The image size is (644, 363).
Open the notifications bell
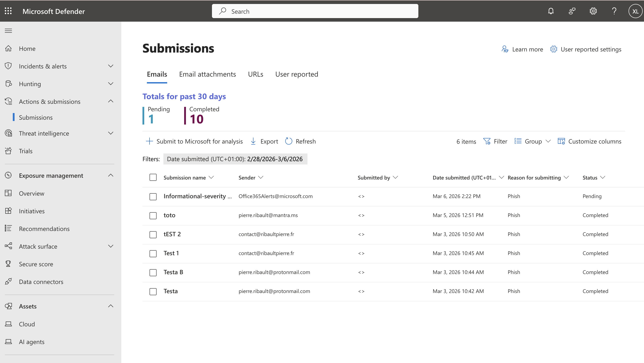tap(551, 11)
